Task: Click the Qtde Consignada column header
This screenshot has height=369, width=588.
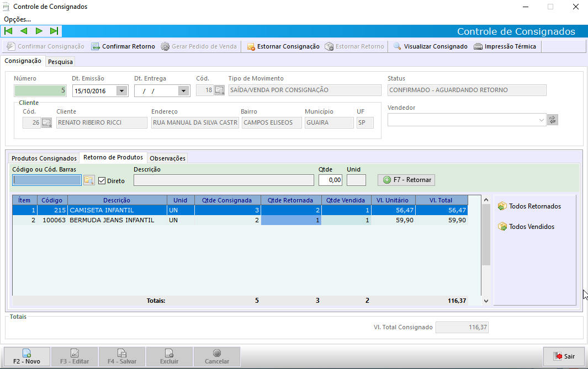Action: click(x=227, y=200)
